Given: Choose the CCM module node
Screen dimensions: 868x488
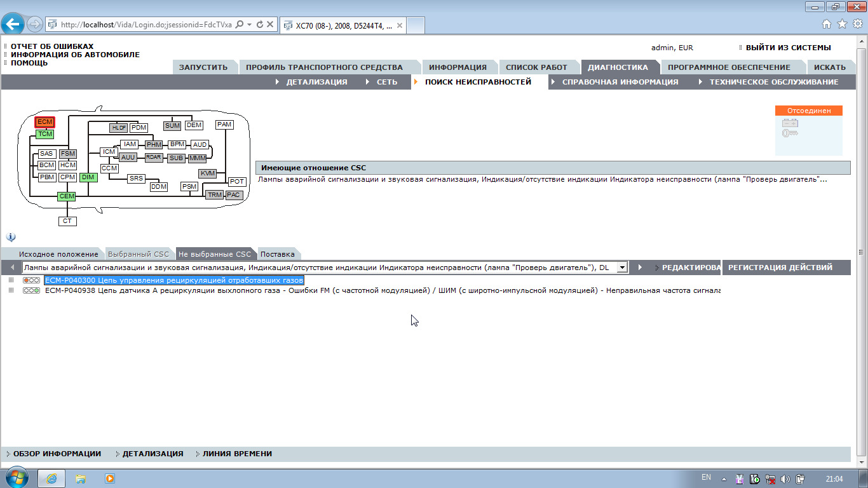Looking at the screenshot, I should [x=109, y=168].
